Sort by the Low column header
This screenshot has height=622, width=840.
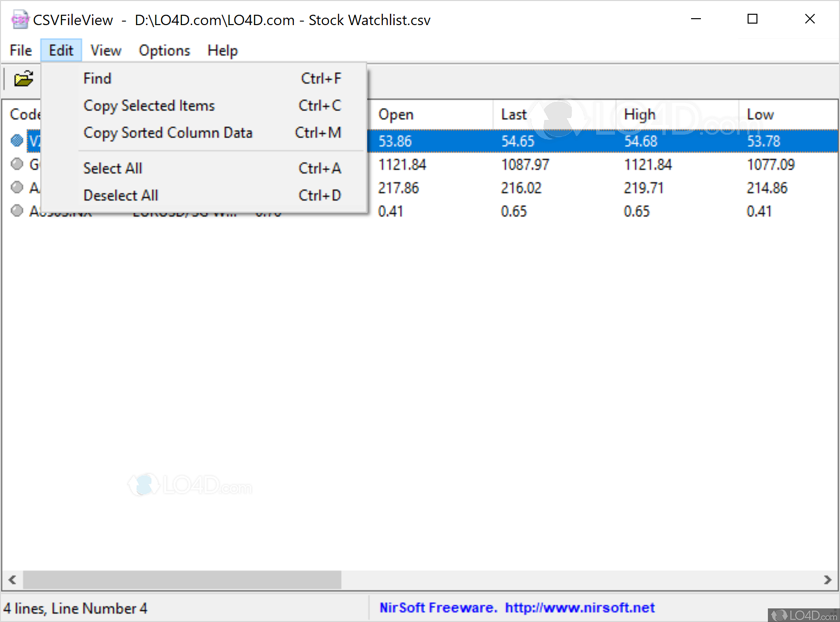pos(760,114)
